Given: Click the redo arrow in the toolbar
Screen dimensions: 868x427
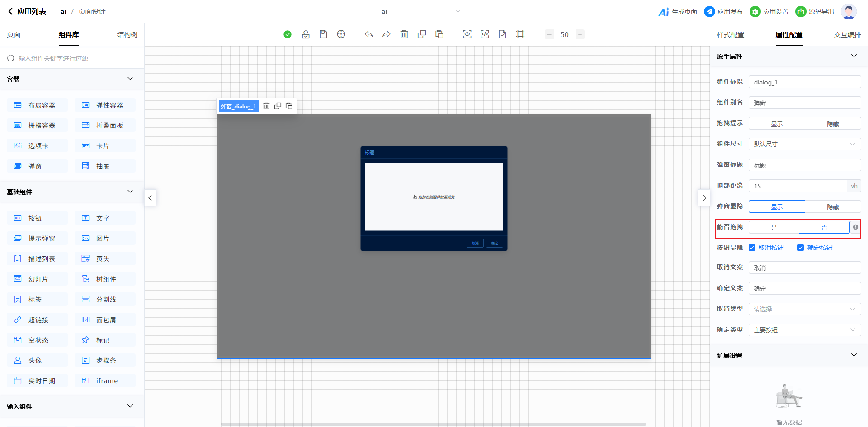Looking at the screenshot, I should click(x=387, y=34).
